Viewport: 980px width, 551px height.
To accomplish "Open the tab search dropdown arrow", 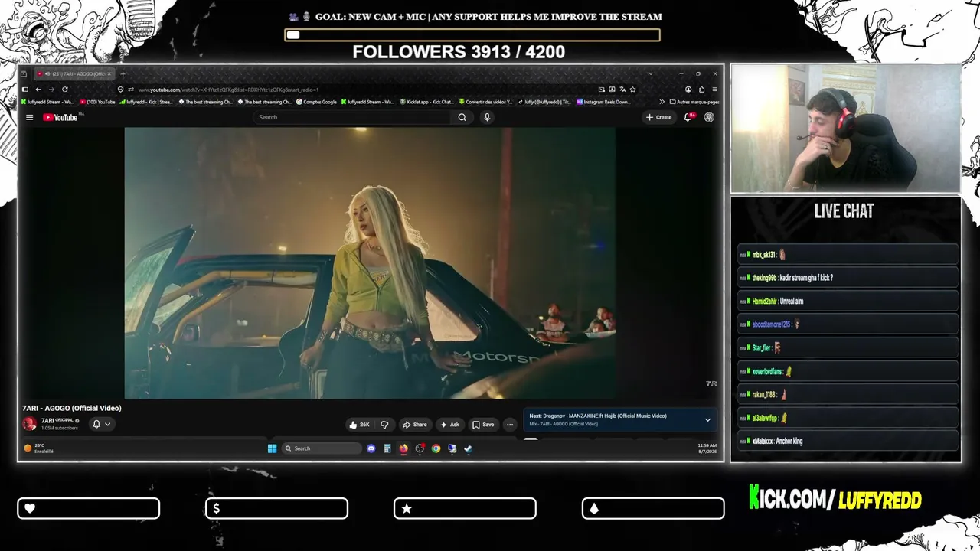I will (x=650, y=74).
